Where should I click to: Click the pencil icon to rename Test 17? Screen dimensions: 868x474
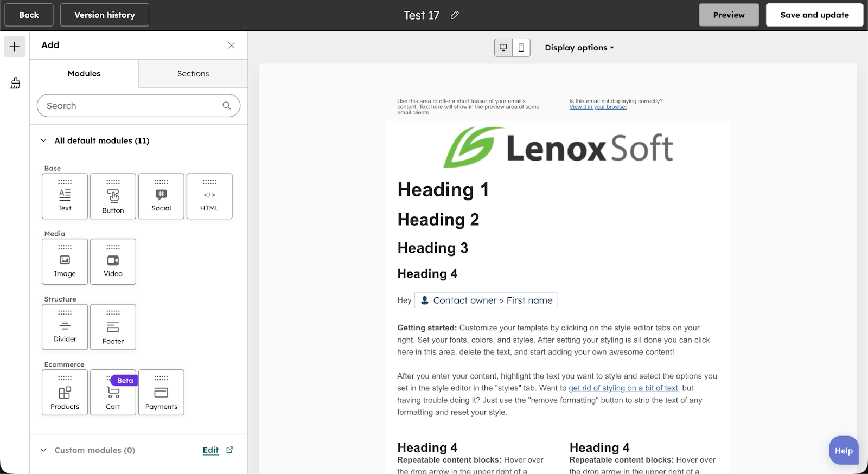click(455, 15)
